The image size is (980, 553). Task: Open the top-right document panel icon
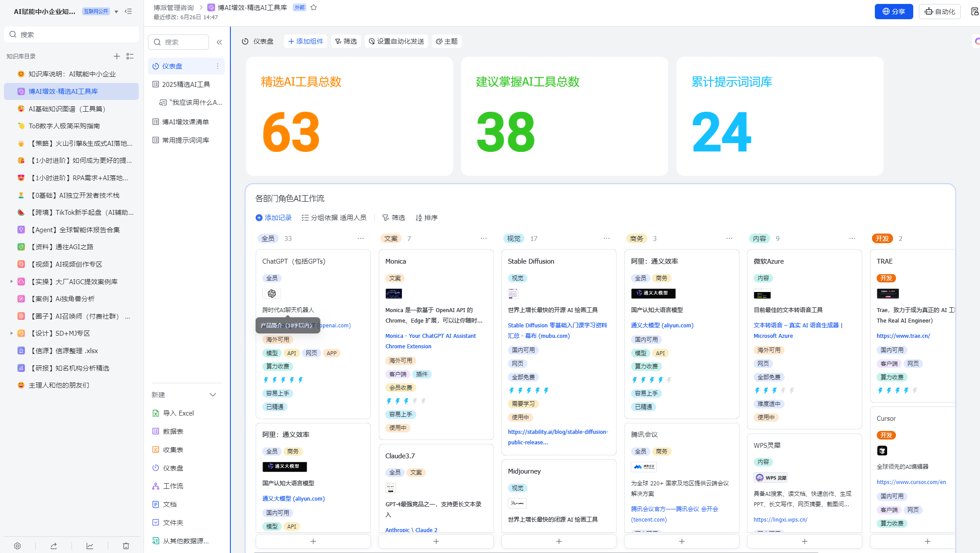(x=975, y=11)
